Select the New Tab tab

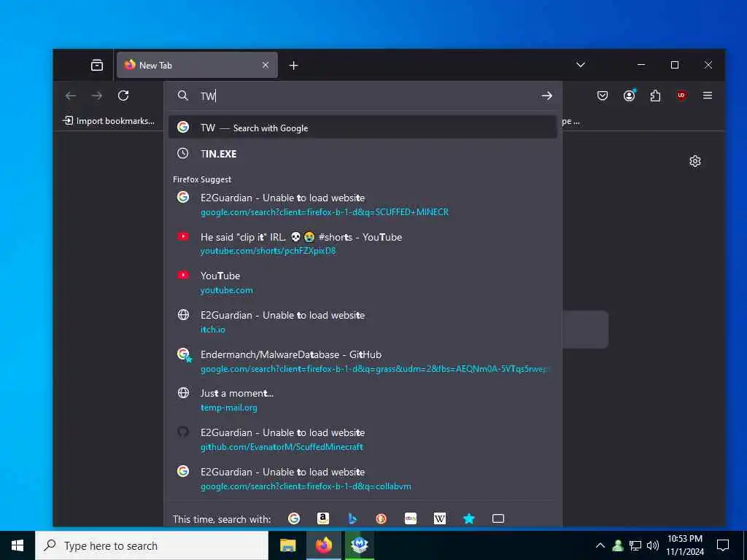coord(197,65)
